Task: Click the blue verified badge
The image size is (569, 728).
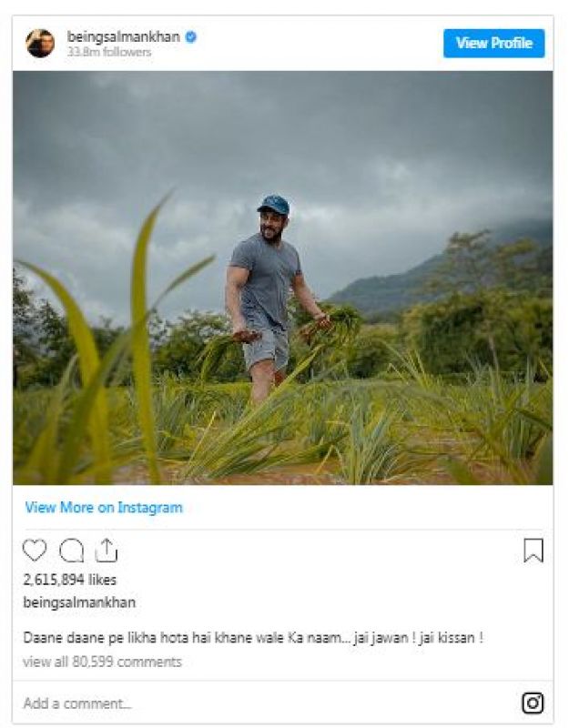Action: coord(192,37)
